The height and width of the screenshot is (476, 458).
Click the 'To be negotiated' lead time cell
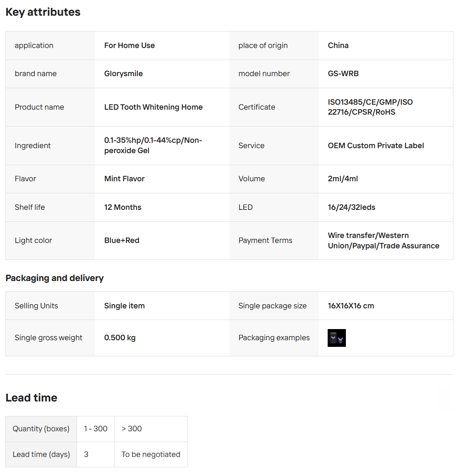(x=151, y=454)
